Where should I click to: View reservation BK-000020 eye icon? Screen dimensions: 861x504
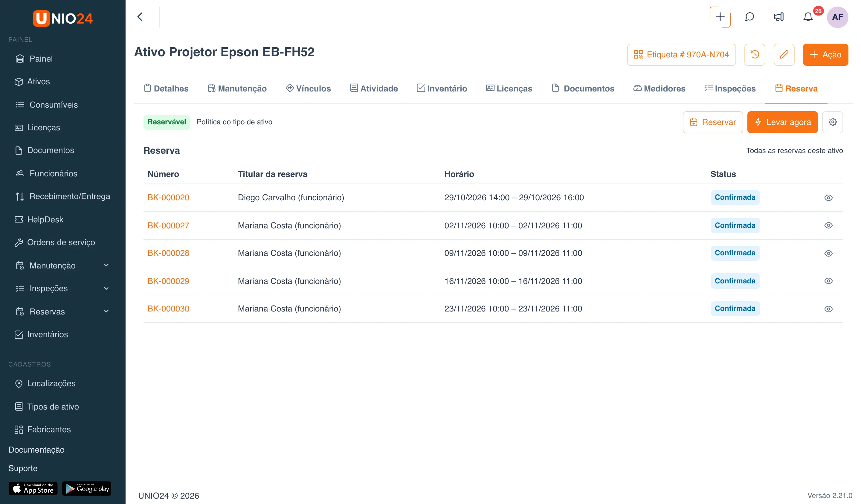[828, 198]
